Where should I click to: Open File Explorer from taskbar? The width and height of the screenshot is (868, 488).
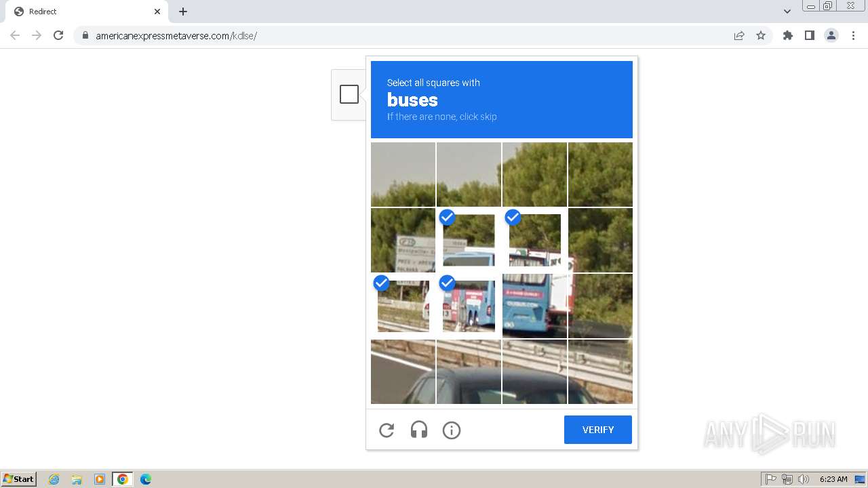pos(77,479)
